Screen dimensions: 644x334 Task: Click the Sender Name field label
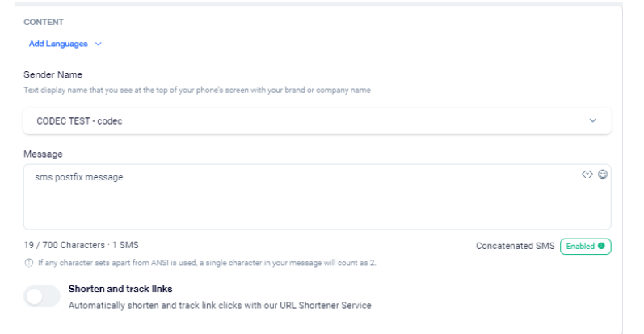coord(53,75)
